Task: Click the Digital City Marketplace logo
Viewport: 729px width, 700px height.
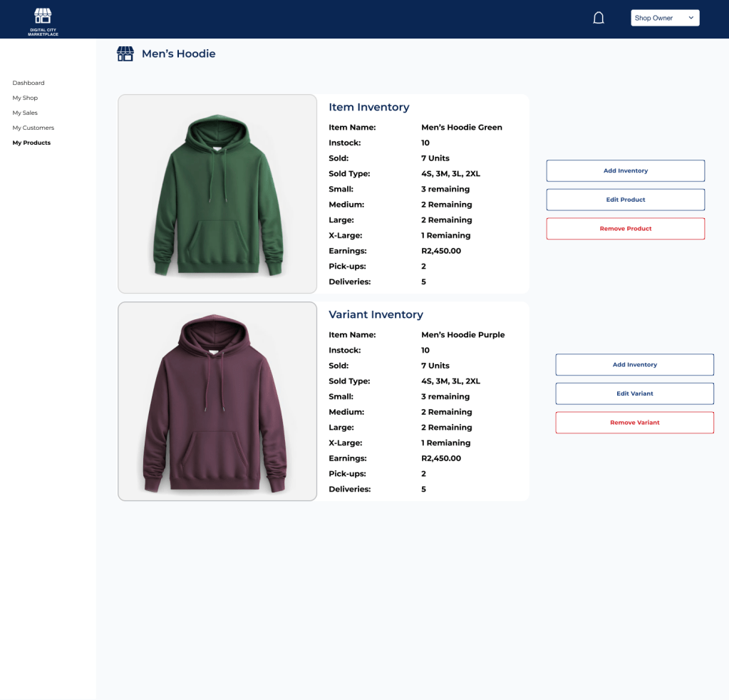Action: 43,21
